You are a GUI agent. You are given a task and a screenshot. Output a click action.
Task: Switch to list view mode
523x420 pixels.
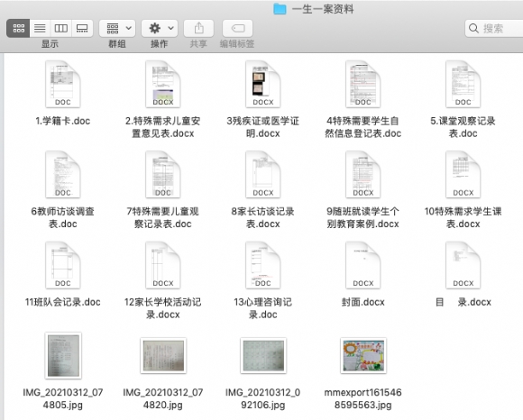click(40, 28)
